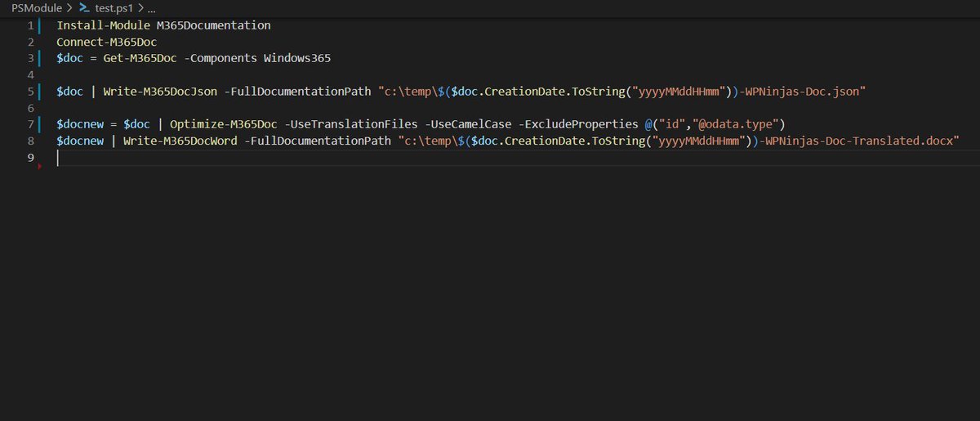Click line number 8 in gutter
Image resolution: width=980 pixels, height=421 pixels.
click(30, 141)
